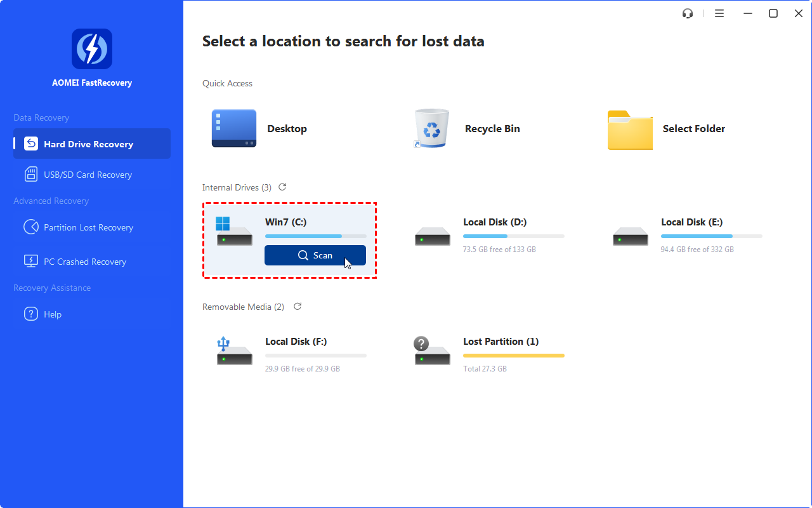812x508 pixels.
Task: Select the Hard Drive Recovery sidebar icon
Action: click(30, 144)
